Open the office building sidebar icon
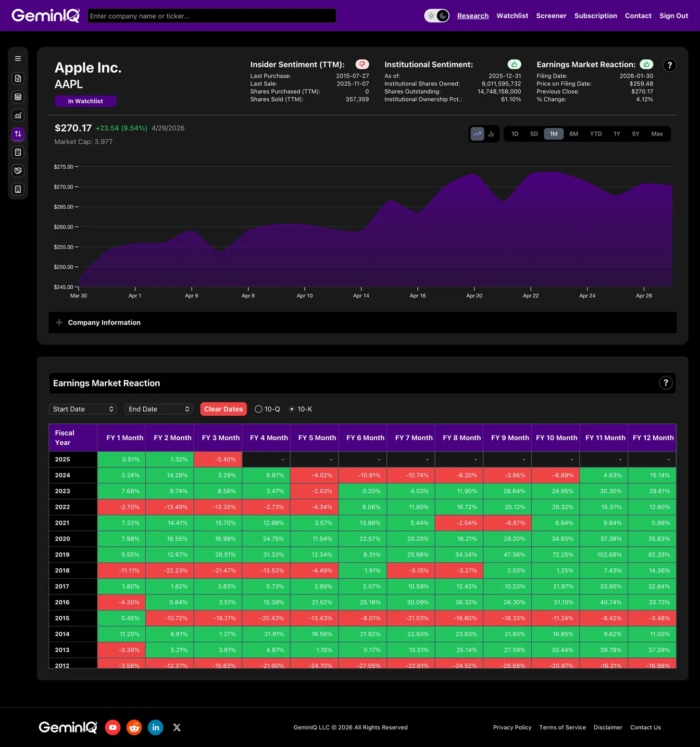700x747 pixels. [x=18, y=189]
